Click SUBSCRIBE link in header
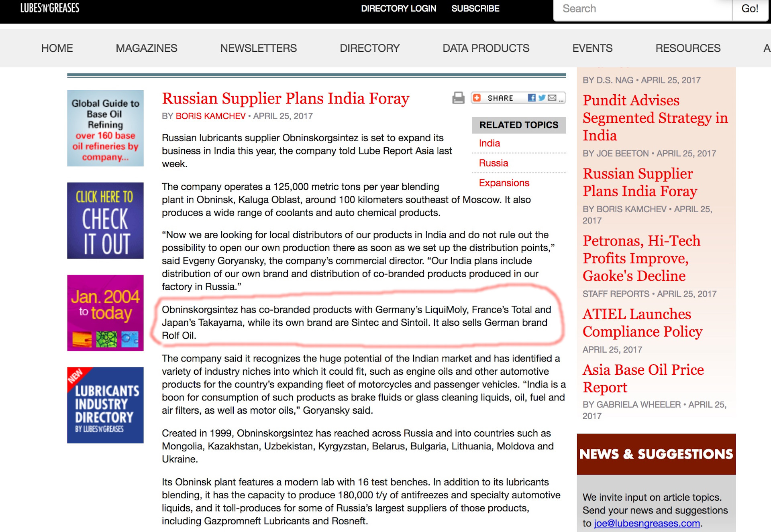 coord(475,8)
